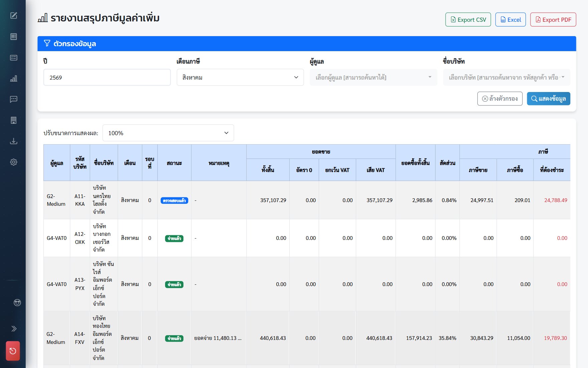Export the report as PDF

(553, 19)
